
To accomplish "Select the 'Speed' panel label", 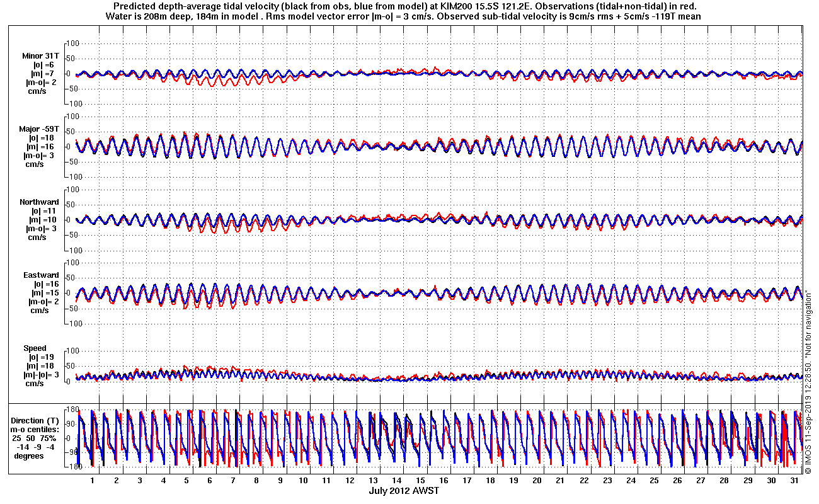I will [x=35, y=348].
